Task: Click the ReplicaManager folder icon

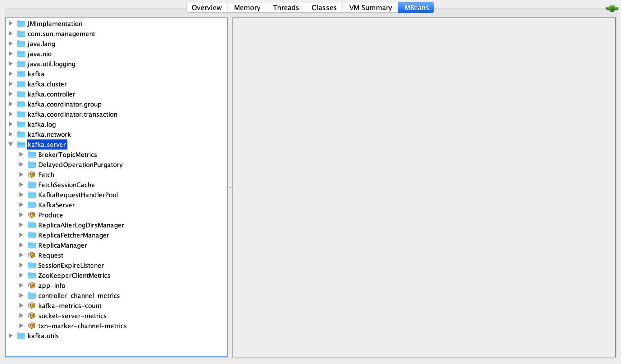Action: point(32,245)
